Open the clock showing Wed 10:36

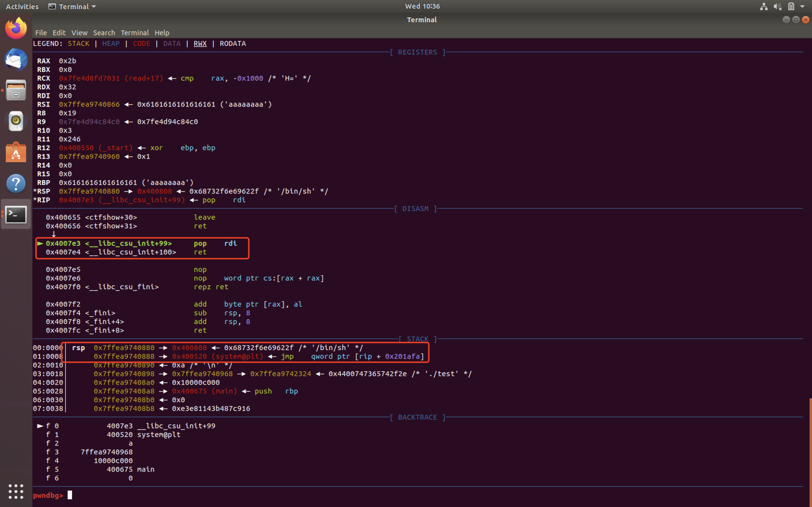coord(422,6)
